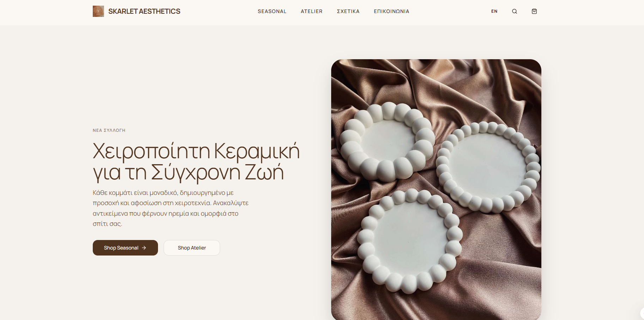Open the Seasonal navigation item
644x320 pixels.
(x=272, y=11)
